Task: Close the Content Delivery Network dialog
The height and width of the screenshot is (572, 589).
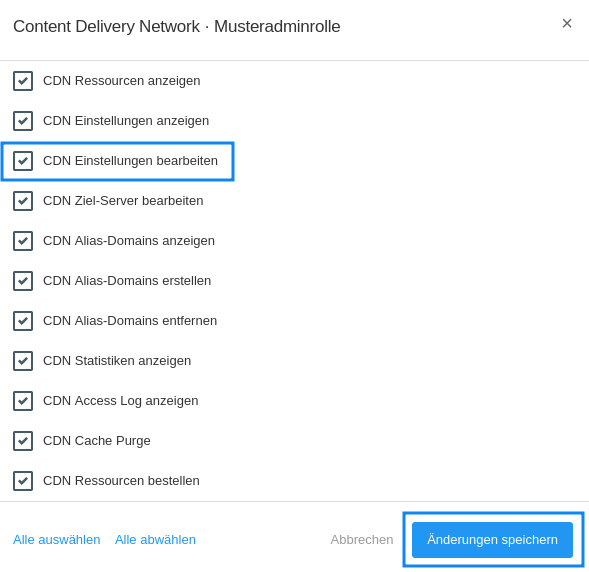Action: click(x=566, y=23)
